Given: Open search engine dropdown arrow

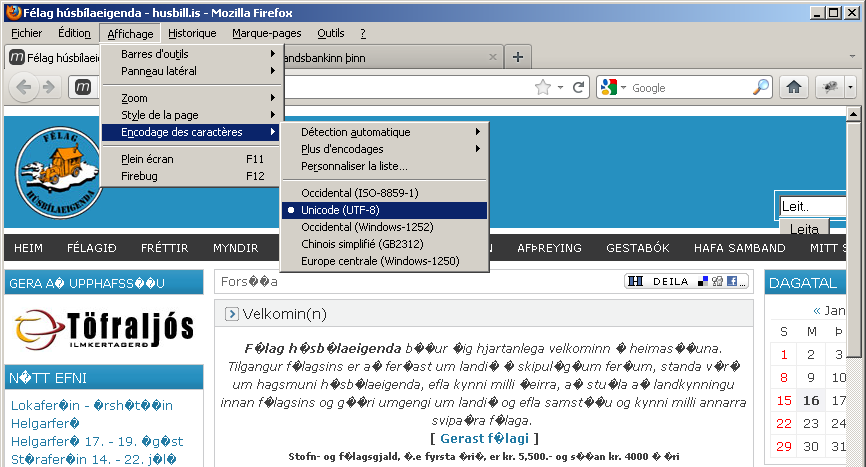Looking at the screenshot, I should pos(624,87).
